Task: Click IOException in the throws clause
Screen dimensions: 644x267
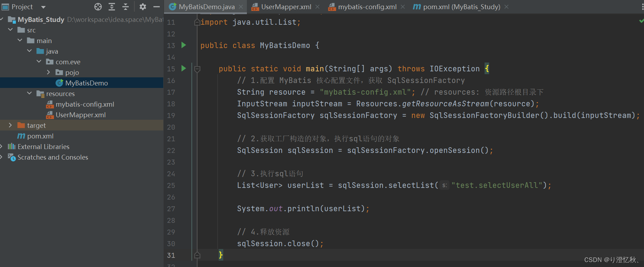Action: [x=455, y=69]
